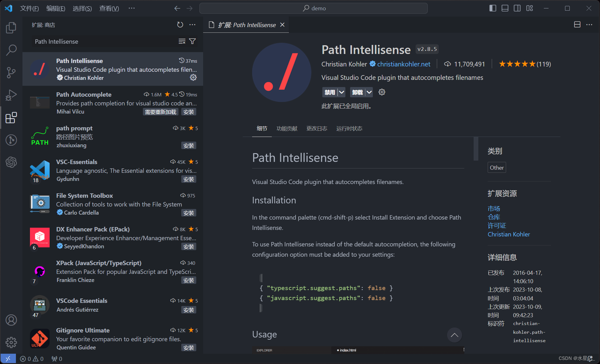
Task: Click the readme vertical scrollbar
Action: [476, 148]
